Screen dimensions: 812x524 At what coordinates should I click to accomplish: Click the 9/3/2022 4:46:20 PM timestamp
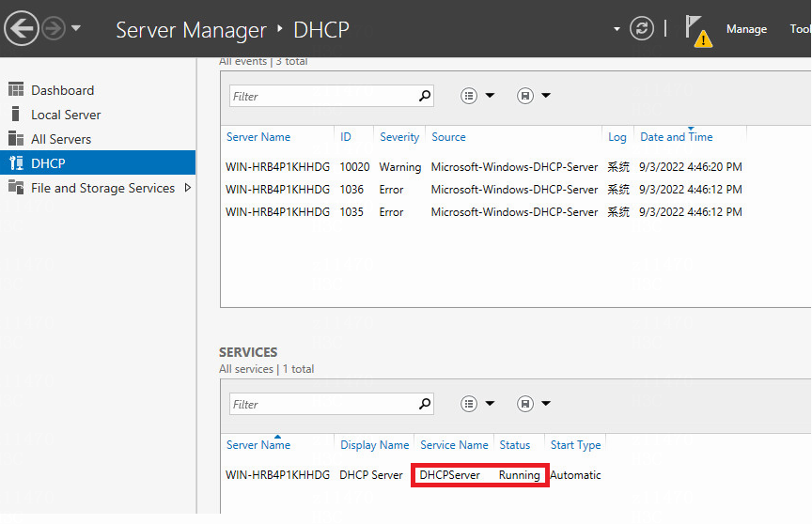tap(691, 167)
